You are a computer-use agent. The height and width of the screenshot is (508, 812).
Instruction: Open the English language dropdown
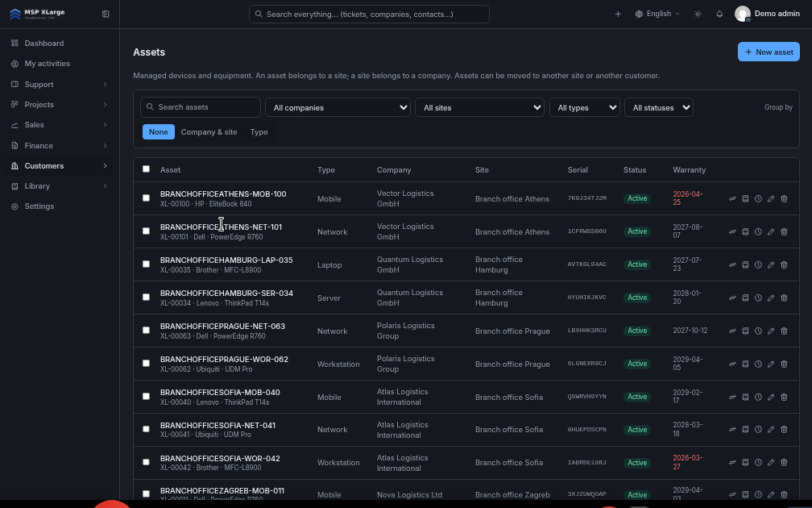657,14
